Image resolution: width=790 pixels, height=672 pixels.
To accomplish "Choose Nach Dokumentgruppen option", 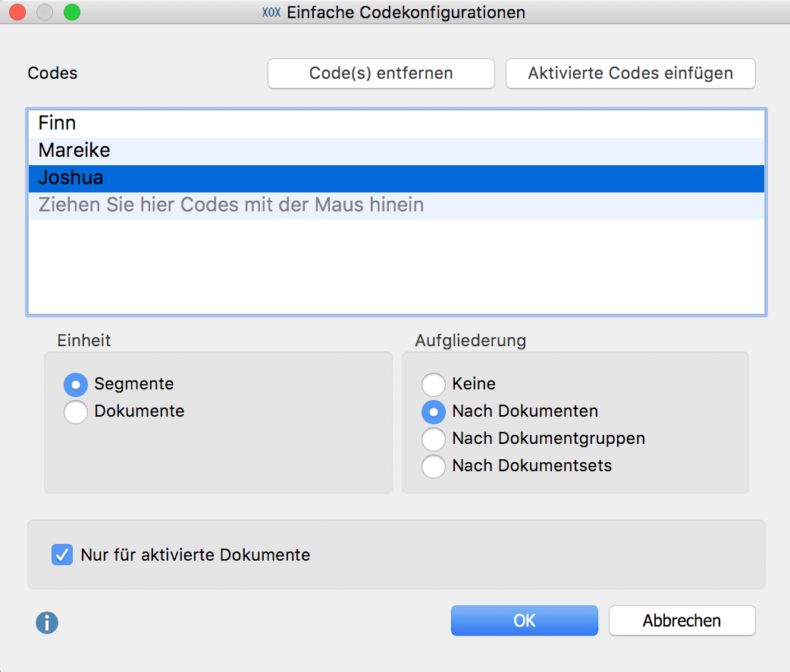I will coord(434,439).
